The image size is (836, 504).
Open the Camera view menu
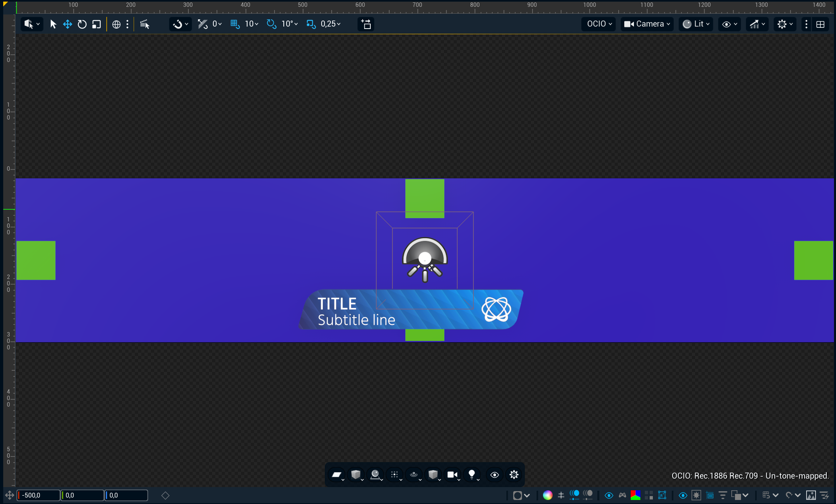[647, 24]
